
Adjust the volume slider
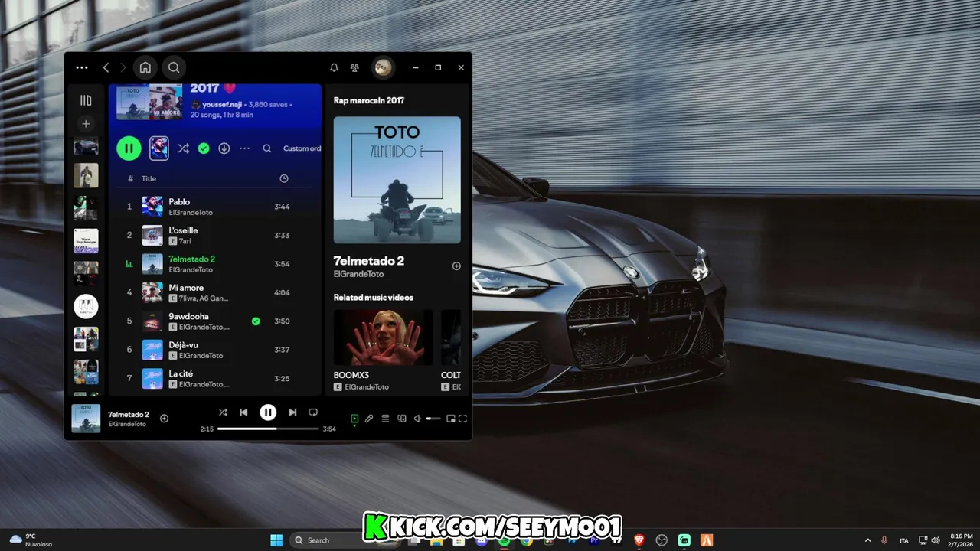pos(433,419)
